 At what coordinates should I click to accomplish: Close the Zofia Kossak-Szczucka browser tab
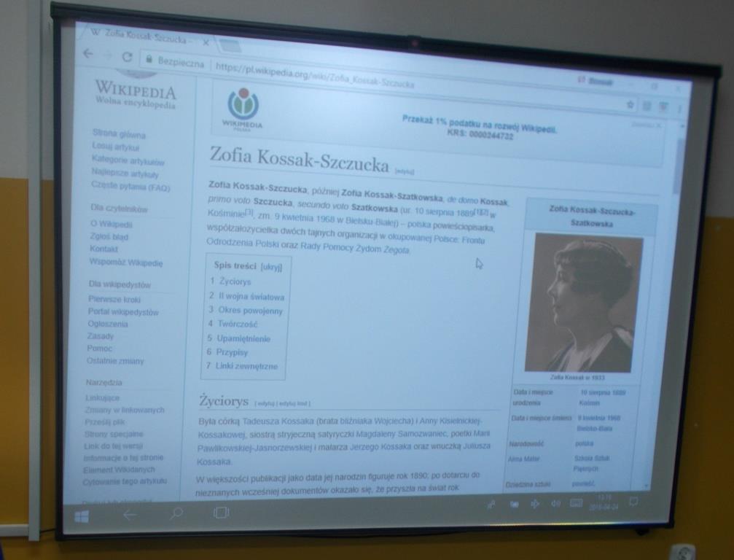pyautogui.click(x=206, y=42)
